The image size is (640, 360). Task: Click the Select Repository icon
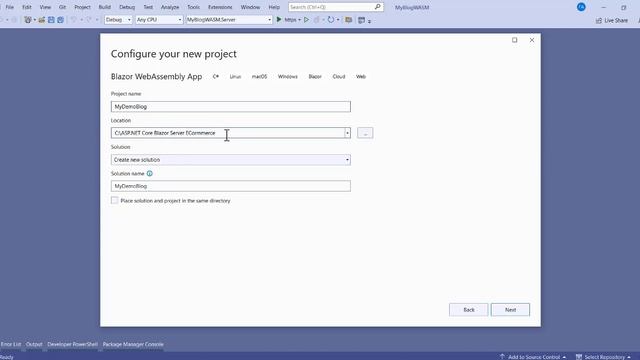[579, 357]
